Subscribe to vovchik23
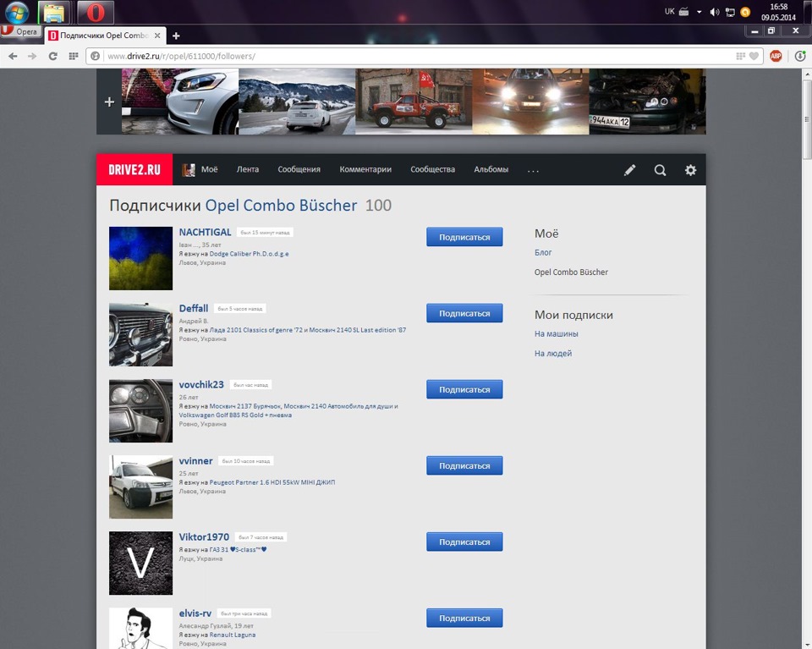Viewport: 812px width, 649px height. pos(464,389)
